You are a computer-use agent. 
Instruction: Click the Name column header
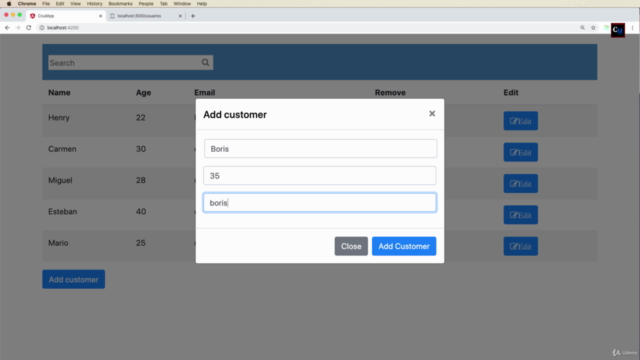pos(59,93)
